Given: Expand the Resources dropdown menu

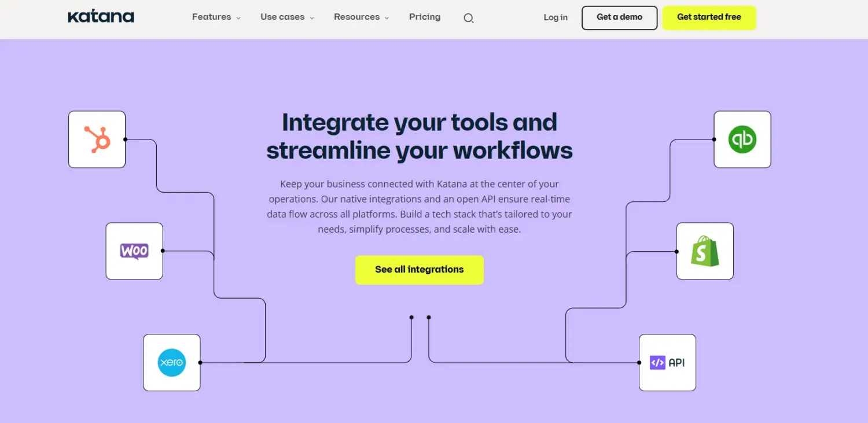Looking at the screenshot, I should coord(361,17).
